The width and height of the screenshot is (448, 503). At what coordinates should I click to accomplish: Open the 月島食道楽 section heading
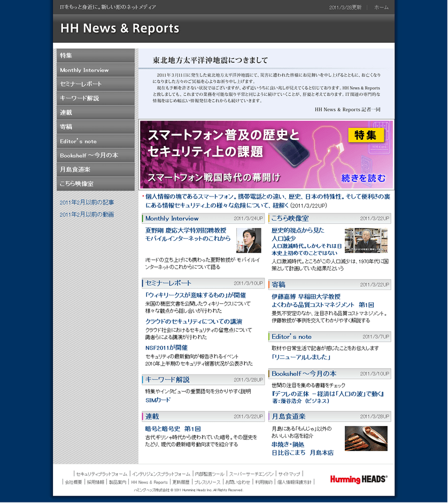(x=288, y=417)
